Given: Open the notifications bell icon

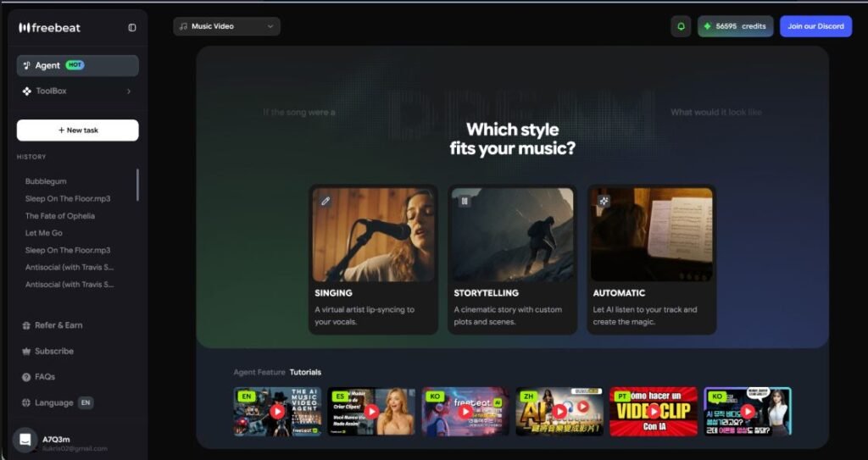Looking at the screenshot, I should tap(681, 26).
